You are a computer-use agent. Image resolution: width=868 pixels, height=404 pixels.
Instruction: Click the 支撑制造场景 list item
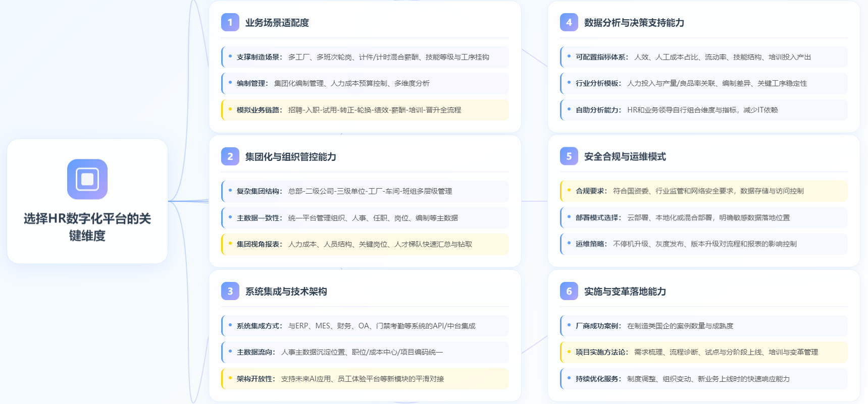365,57
